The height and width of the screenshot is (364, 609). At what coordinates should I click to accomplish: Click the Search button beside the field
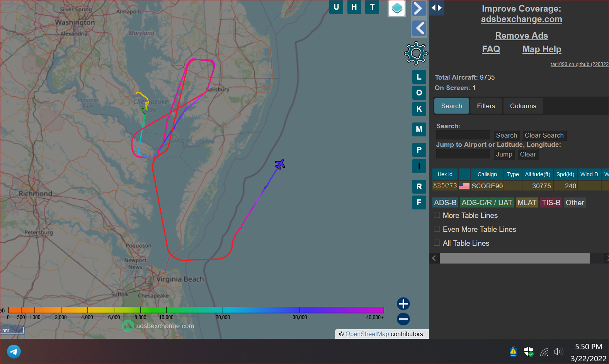(507, 135)
